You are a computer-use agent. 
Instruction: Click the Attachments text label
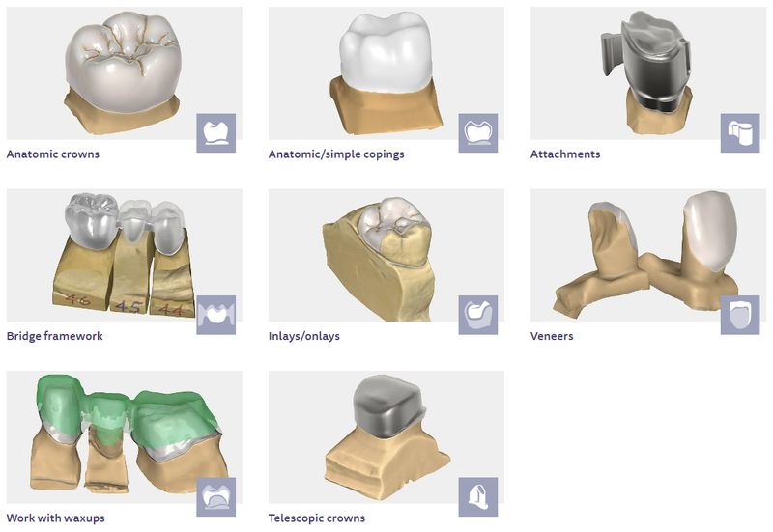(x=565, y=154)
